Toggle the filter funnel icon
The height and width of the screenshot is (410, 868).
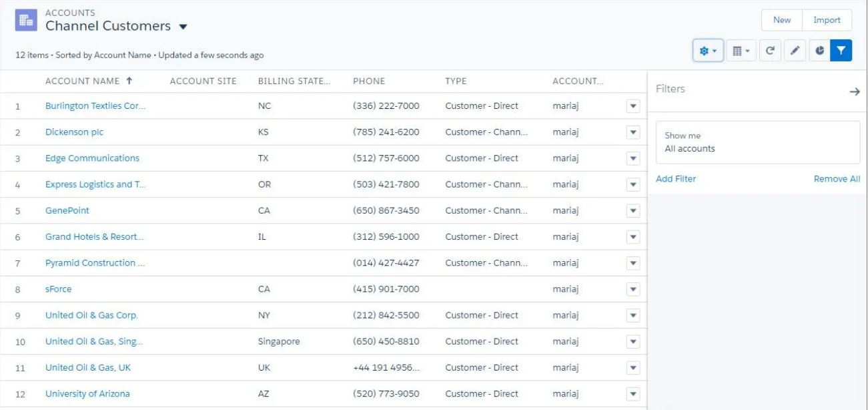841,50
